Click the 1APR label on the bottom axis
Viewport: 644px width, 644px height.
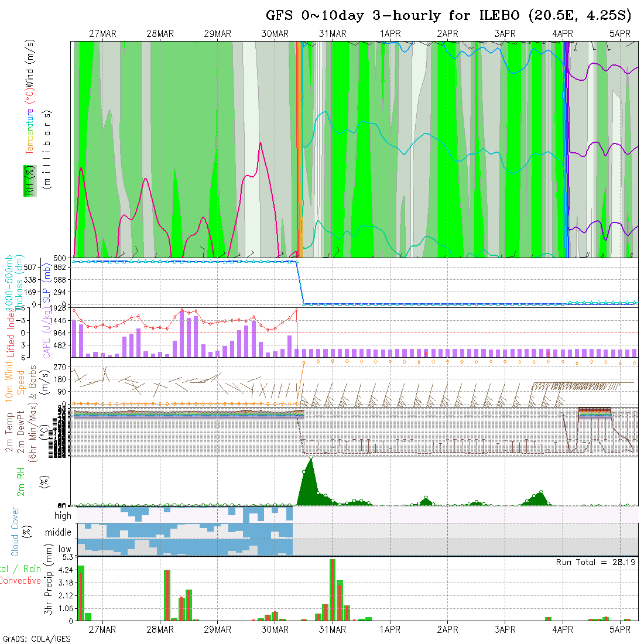pos(390,629)
